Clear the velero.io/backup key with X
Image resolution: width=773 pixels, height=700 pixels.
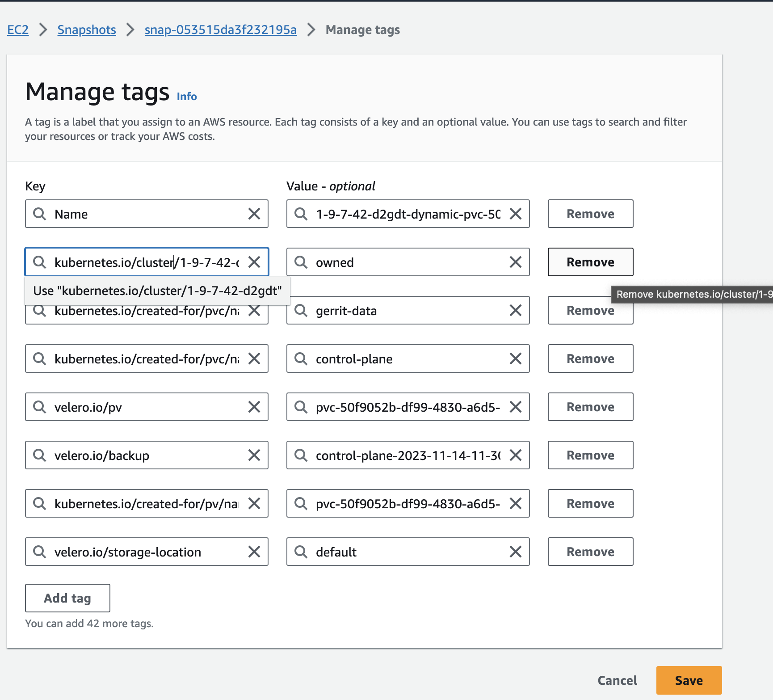(254, 455)
